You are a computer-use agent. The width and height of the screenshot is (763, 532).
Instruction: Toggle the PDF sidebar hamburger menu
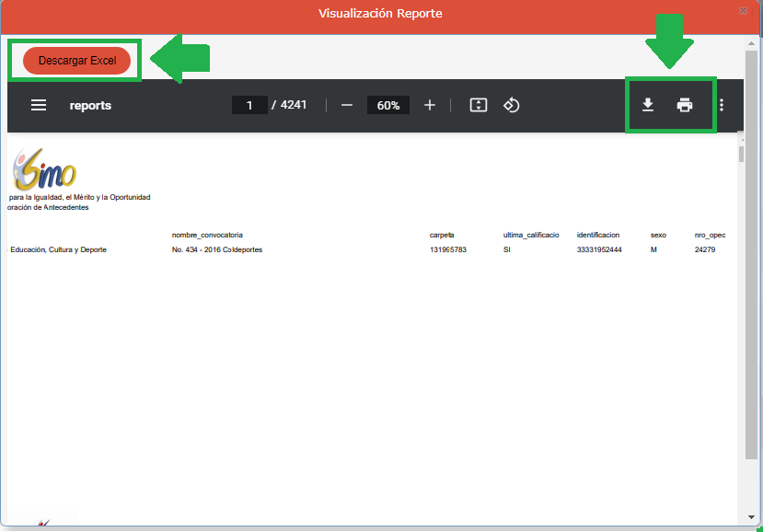pyautogui.click(x=39, y=105)
